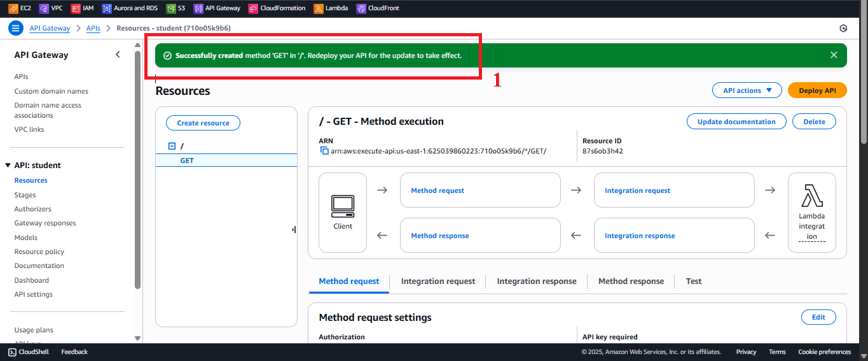This screenshot has height=361, width=868.
Task: Open the VPC service shortcut
Action: point(51,8)
